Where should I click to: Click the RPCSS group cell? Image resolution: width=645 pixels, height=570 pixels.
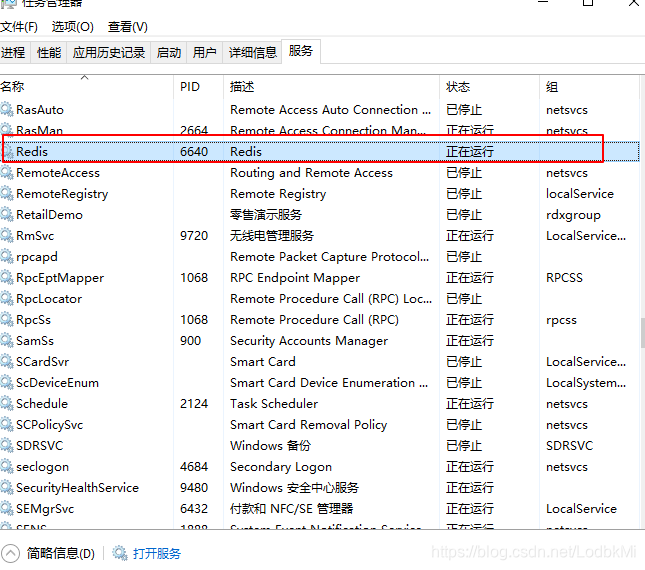pos(564,278)
